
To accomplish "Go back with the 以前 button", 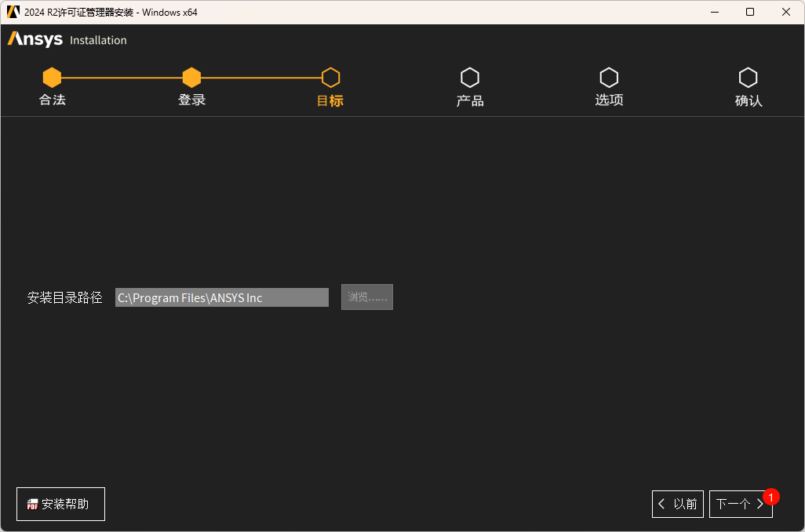I will pos(678,505).
